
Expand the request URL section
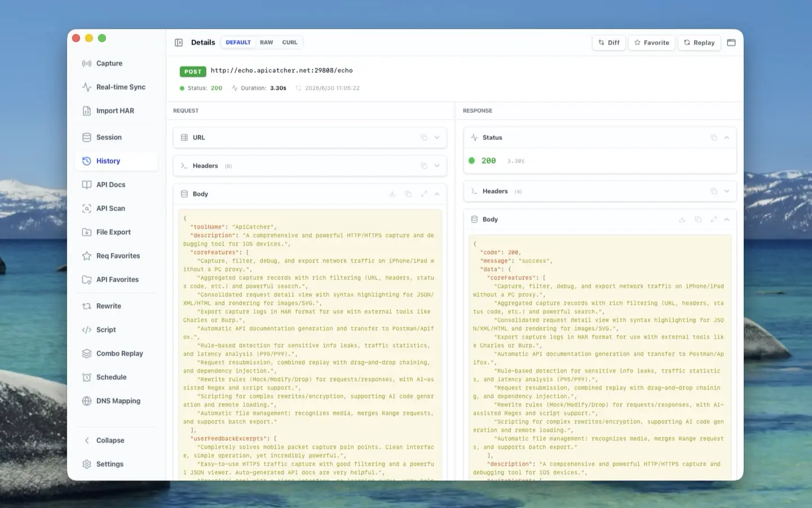coord(437,138)
